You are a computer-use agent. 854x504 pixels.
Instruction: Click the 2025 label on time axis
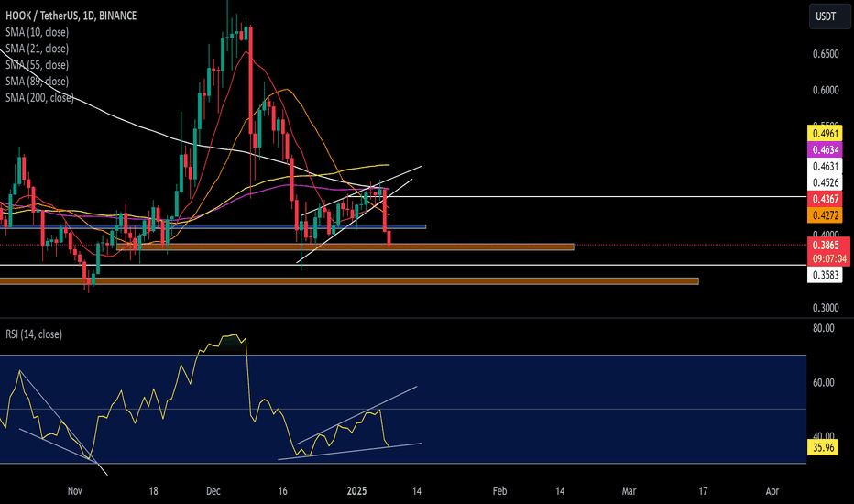click(356, 491)
